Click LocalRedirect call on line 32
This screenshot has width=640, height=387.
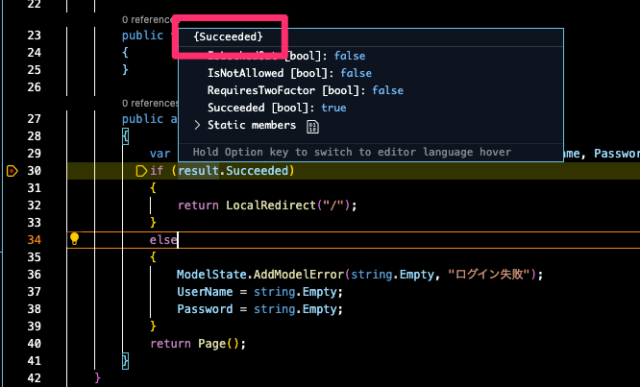pyautogui.click(x=271, y=205)
